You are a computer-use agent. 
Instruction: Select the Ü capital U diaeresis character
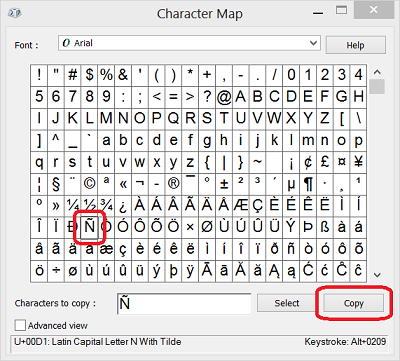pos(274,227)
